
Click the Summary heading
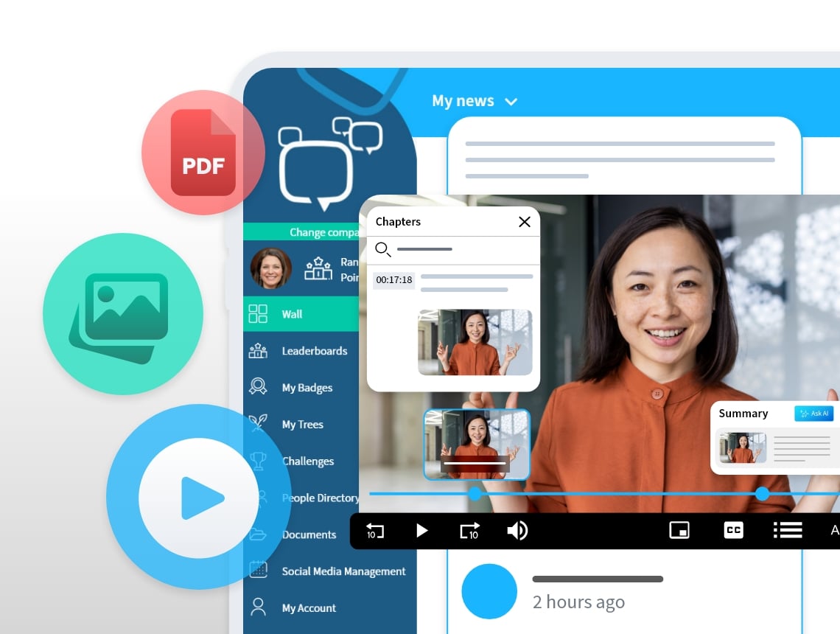tap(743, 413)
